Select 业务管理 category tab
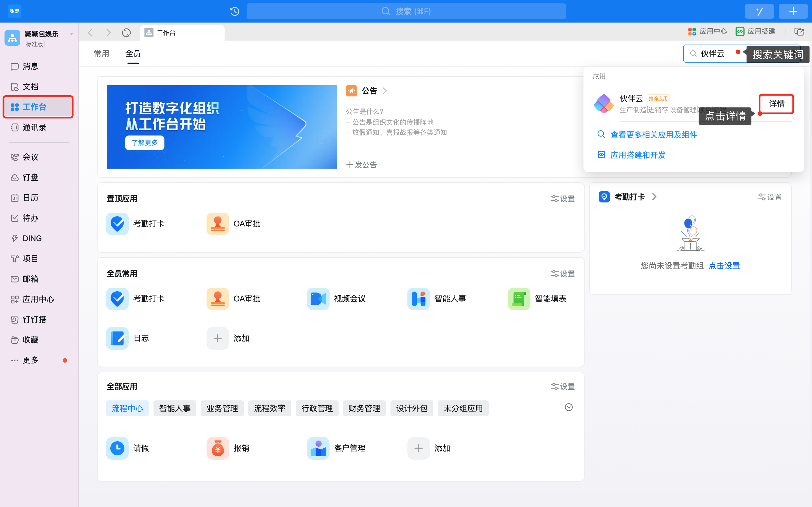Screen dimensions: 812x507 click(x=222, y=408)
